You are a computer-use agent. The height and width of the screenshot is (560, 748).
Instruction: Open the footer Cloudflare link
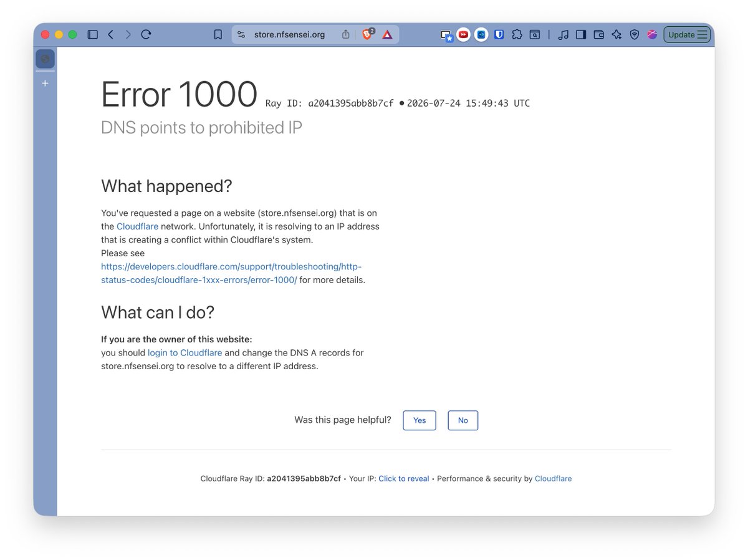coord(553,478)
